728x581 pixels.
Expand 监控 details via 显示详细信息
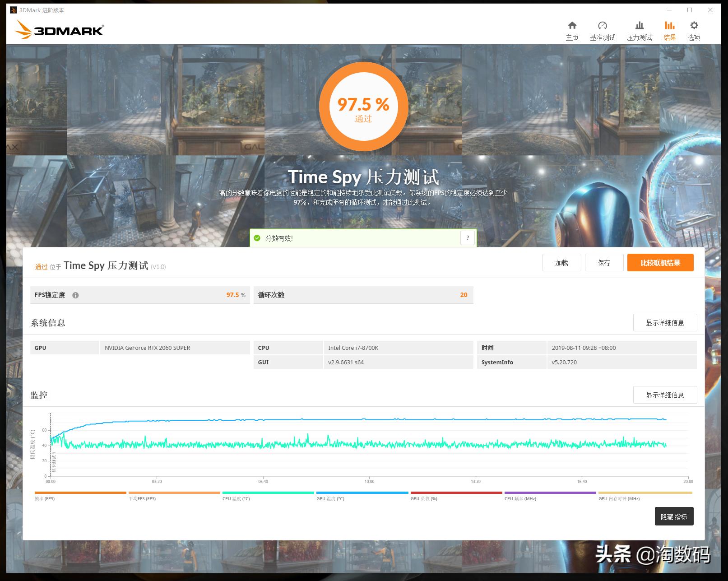coord(665,395)
